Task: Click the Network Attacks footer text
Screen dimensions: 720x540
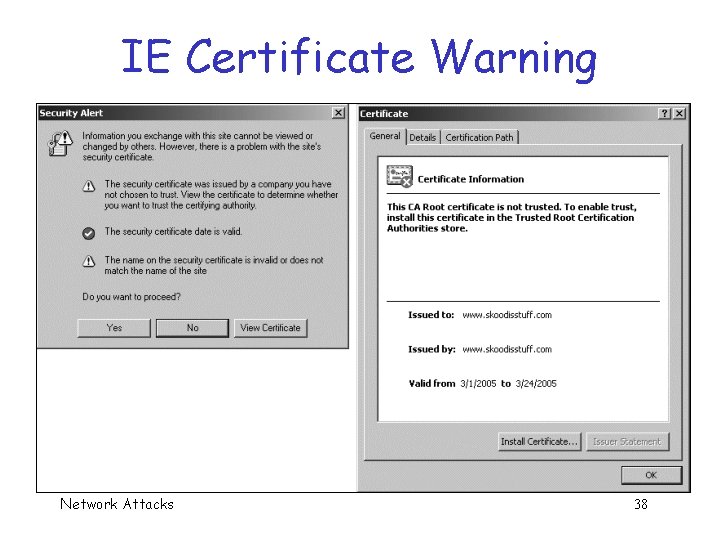Action: (x=117, y=504)
